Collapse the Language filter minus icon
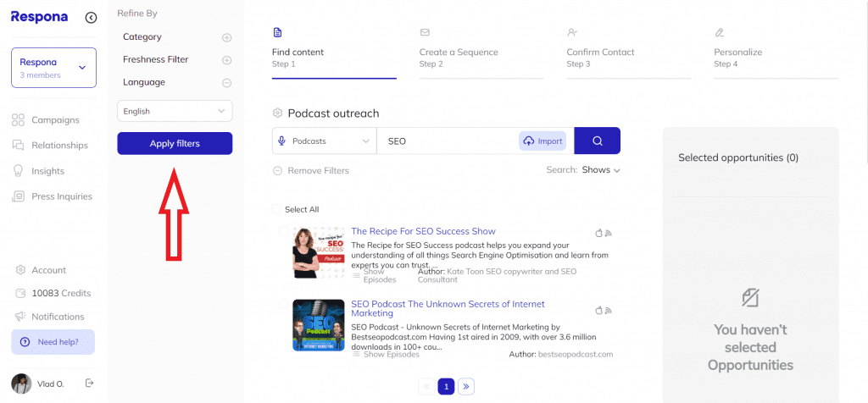The width and height of the screenshot is (868, 403). coord(226,83)
